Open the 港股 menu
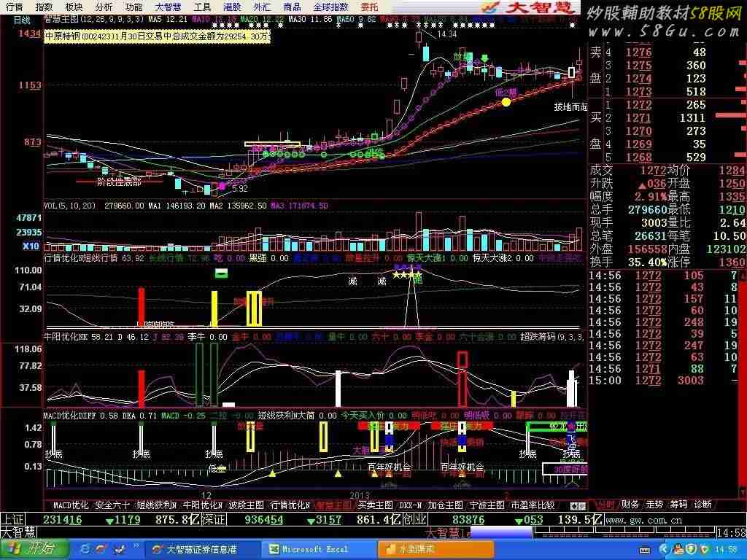 (x=232, y=7)
